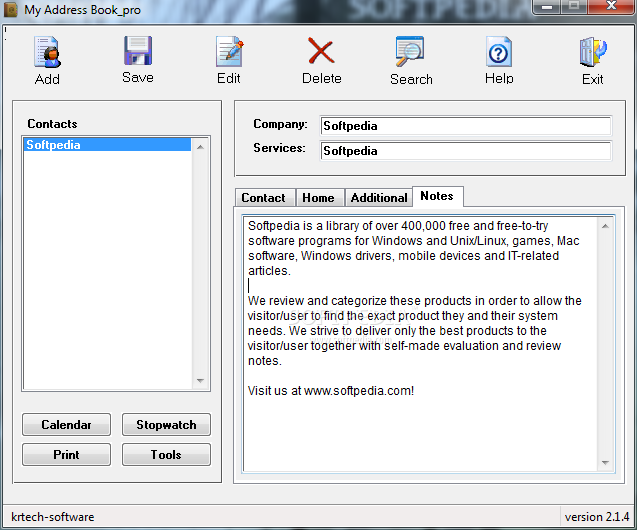Click into the Services input field
The height and width of the screenshot is (530, 637).
(466, 151)
